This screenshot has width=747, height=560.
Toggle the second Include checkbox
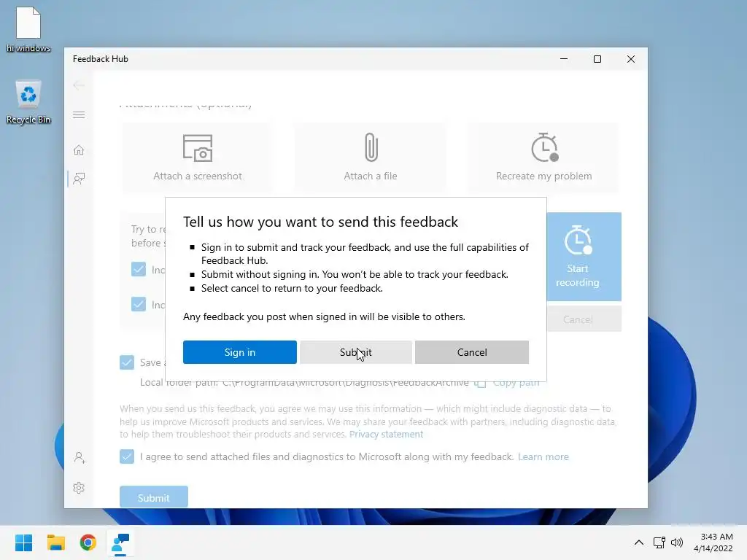139,304
